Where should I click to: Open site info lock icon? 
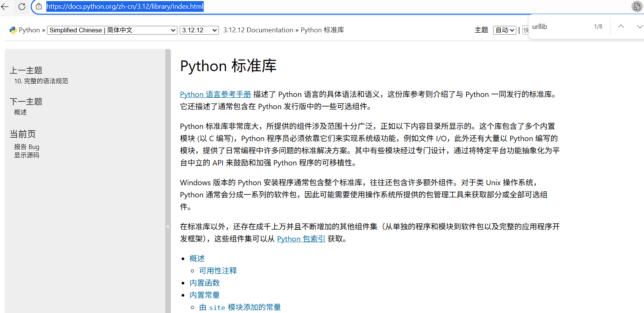coord(39,6)
